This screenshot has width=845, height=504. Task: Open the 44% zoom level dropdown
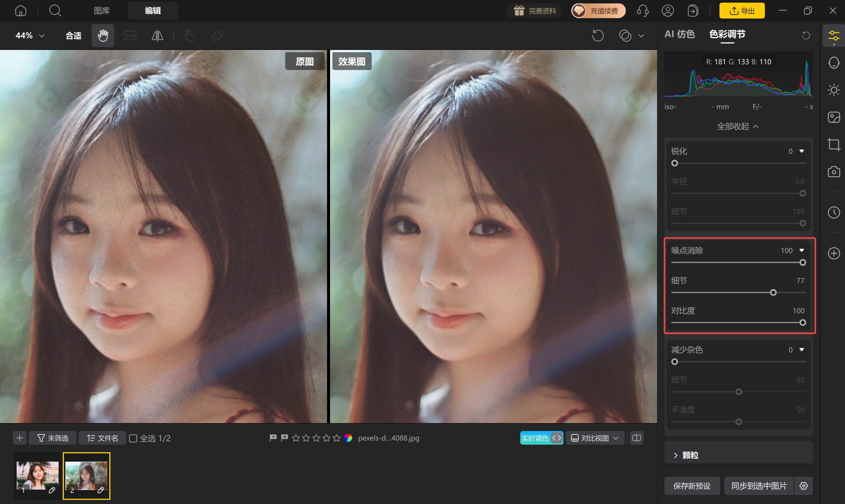click(30, 36)
